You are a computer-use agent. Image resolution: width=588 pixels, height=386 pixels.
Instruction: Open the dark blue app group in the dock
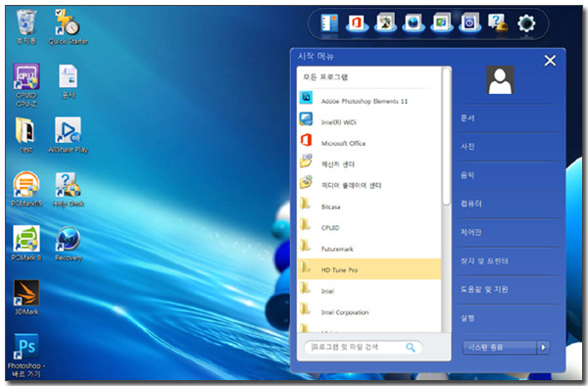pos(469,24)
